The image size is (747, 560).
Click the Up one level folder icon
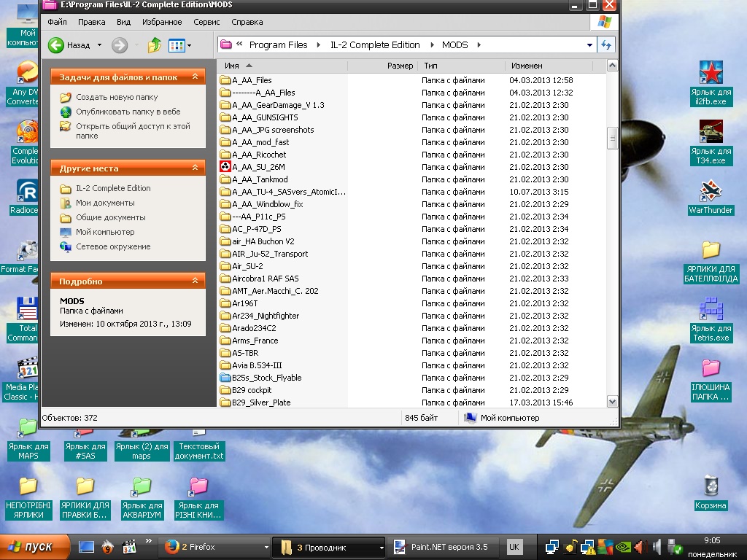[155, 45]
